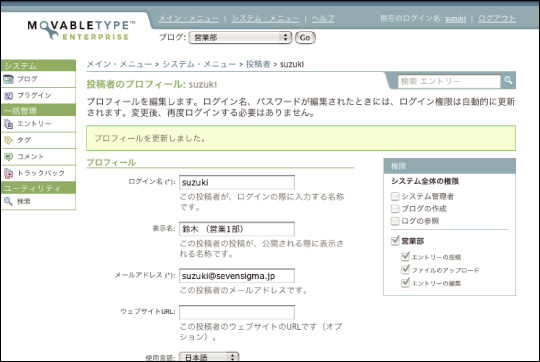Screen dimensions: 540x362
Task: Toggle the ログの参照 checkbox
Action: coord(395,221)
